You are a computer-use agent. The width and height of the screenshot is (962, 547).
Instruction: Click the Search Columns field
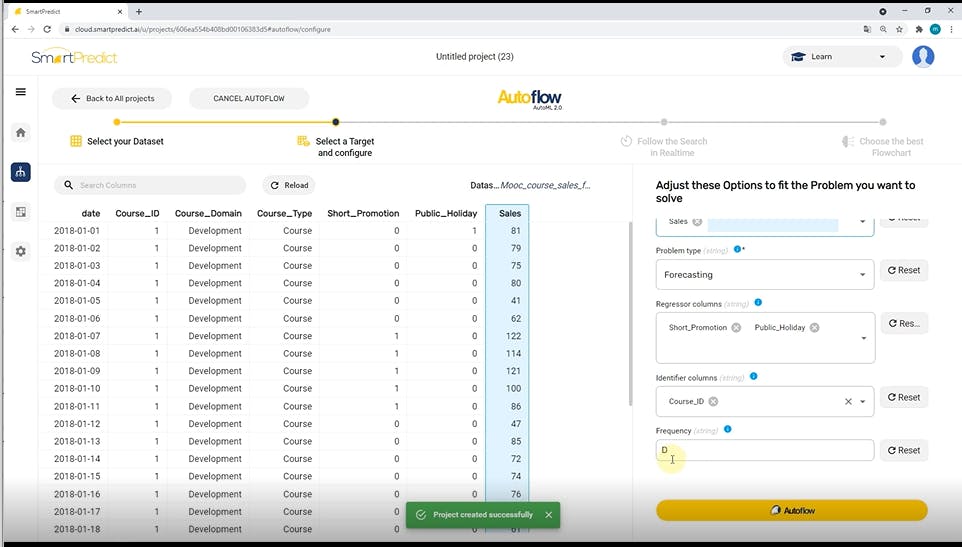[150, 185]
